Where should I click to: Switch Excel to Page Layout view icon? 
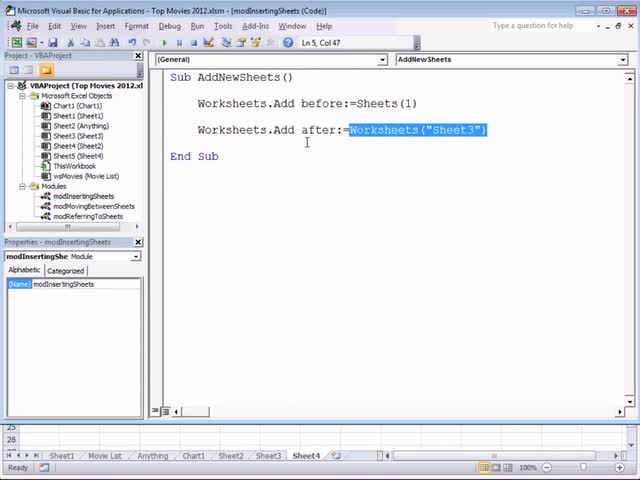pos(496,467)
